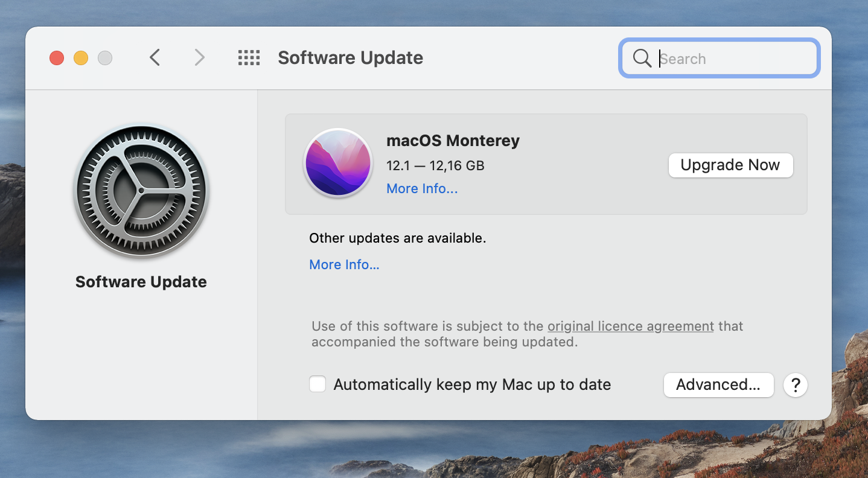Close the window with red button
868x478 pixels.
tap(57, 58)
